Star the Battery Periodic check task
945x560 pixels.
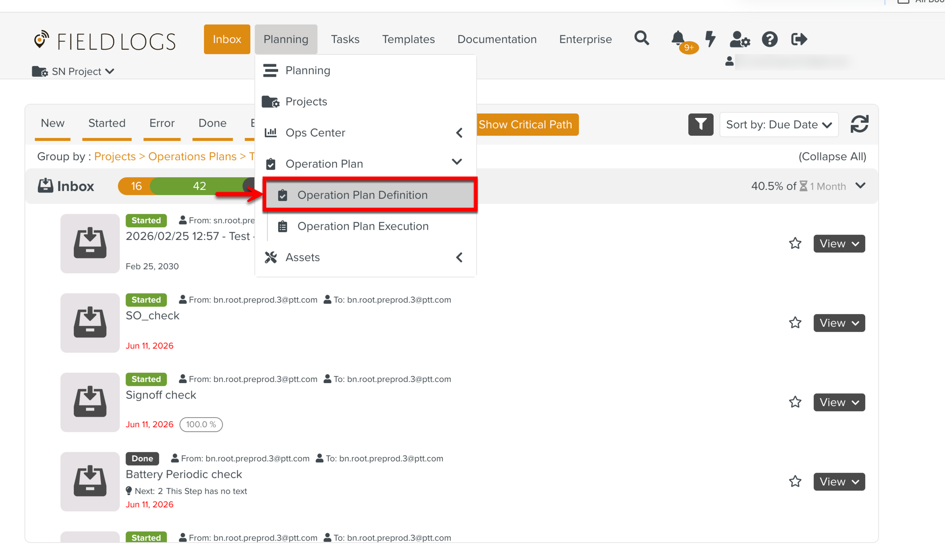point(795,481)
